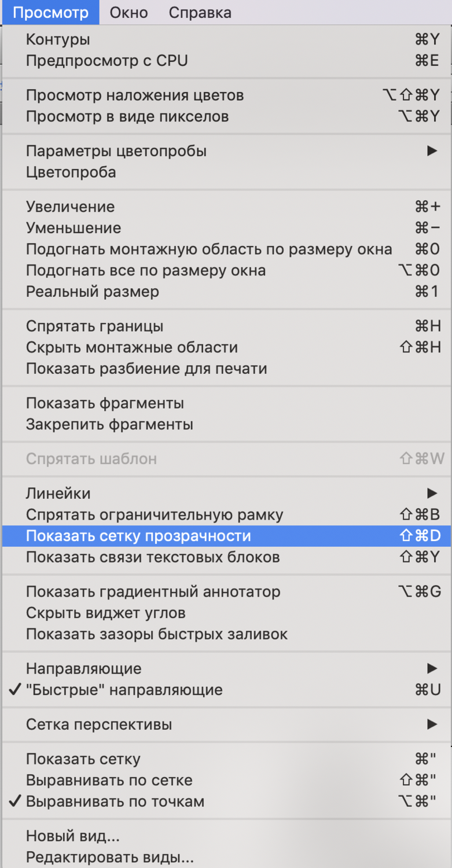This screenshot has height=868, width=452.
Task: Select Показать градиентный аннотатор
Action: [x=153, y=591]
